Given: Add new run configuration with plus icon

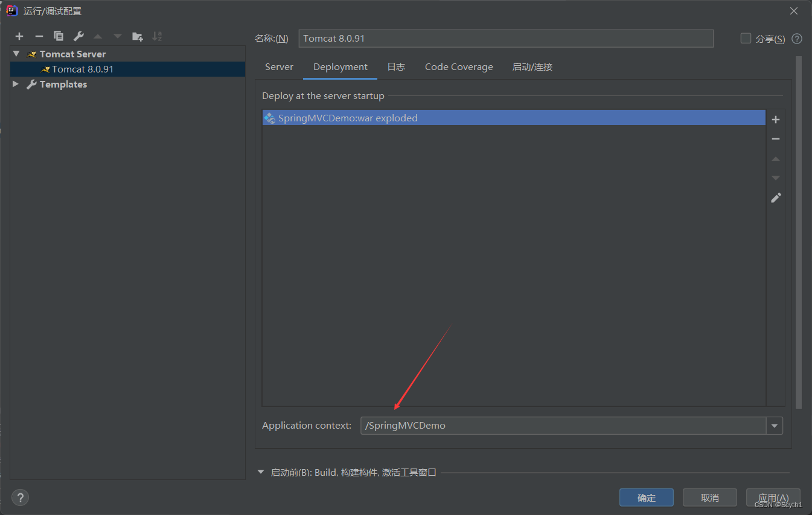Looking at the screenshot, I should (19, 36).
